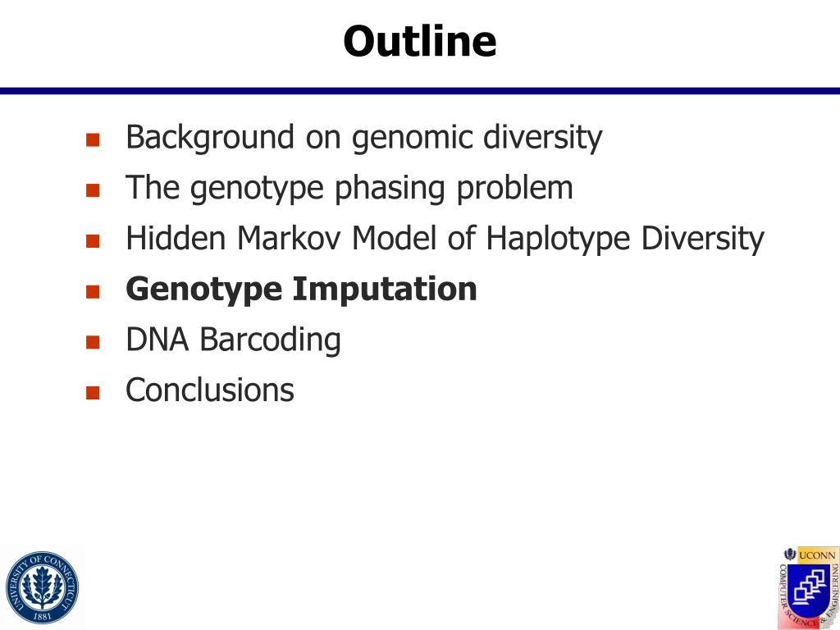Select the bold Genotype Imputation item

[x=301, y=290]
